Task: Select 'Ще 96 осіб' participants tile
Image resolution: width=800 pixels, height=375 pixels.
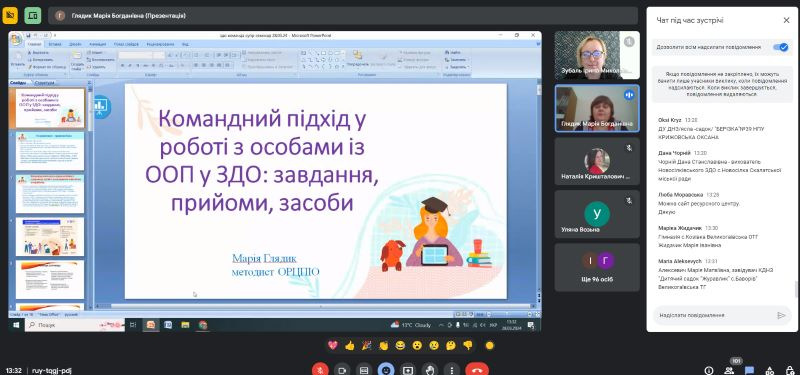Action: point(597,267)
